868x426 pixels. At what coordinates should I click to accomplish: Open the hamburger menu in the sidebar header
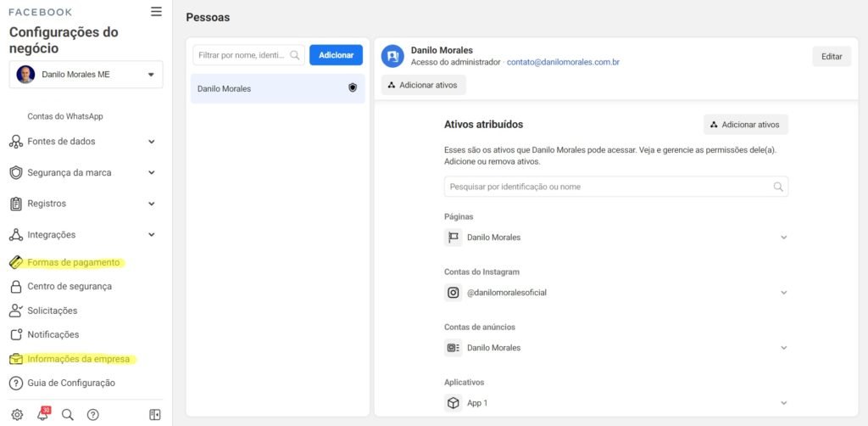(x=156, y=12)
